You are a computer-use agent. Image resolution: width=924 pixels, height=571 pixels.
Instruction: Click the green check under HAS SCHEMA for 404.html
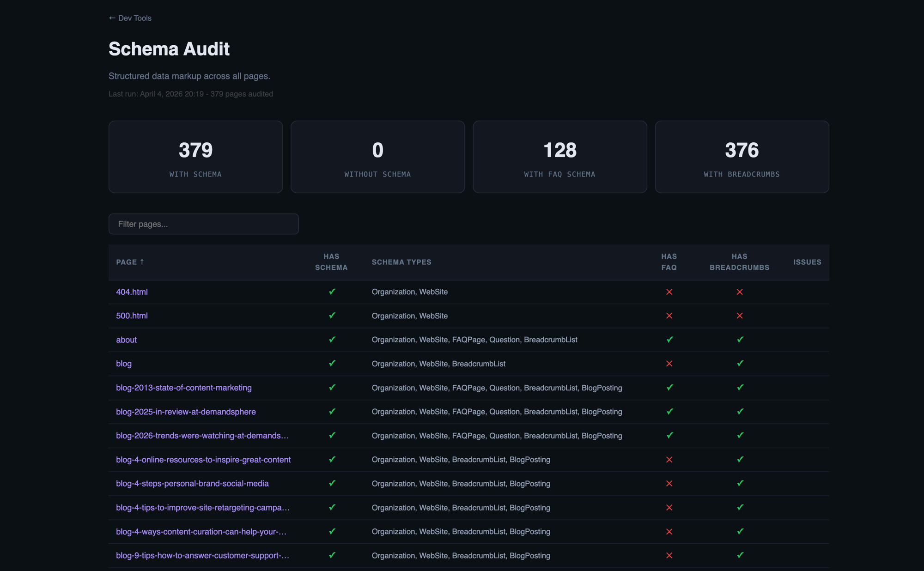pos(332,292)
